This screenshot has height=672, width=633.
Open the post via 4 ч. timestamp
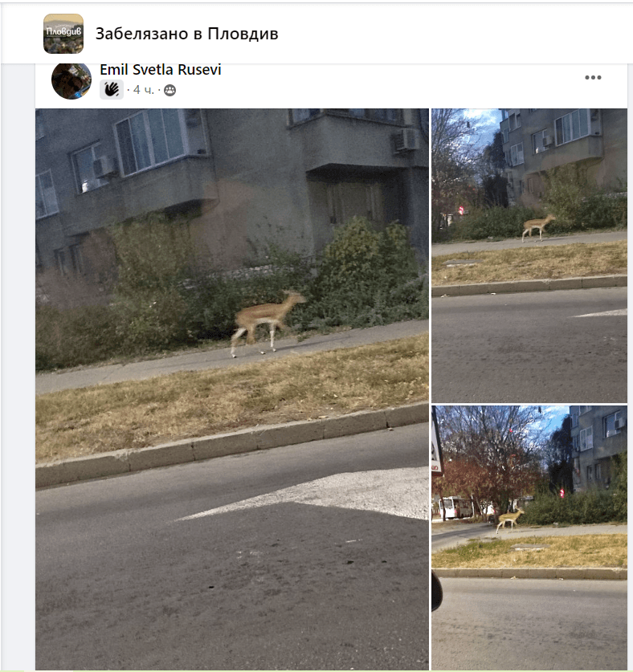pyautogui.click(x=143, y=90)
